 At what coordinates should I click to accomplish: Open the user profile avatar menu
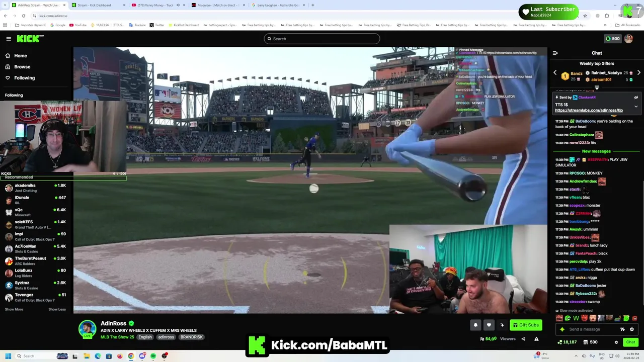[x=628, y=39]
